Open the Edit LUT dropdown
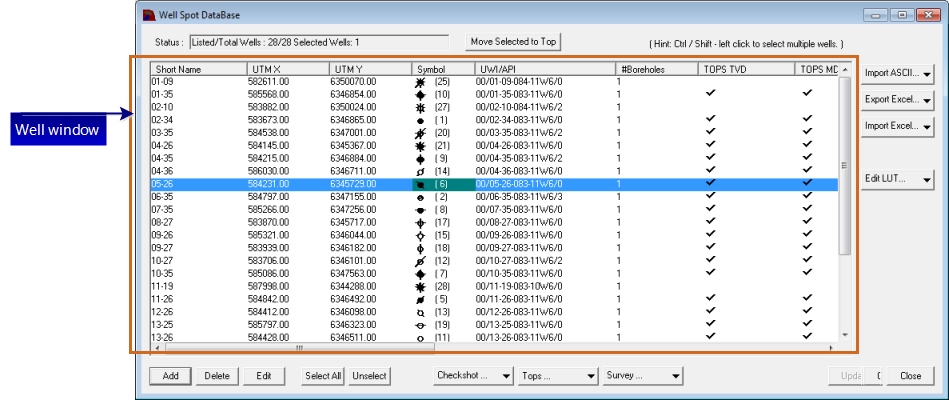949x400 pixels. (898, 180)
